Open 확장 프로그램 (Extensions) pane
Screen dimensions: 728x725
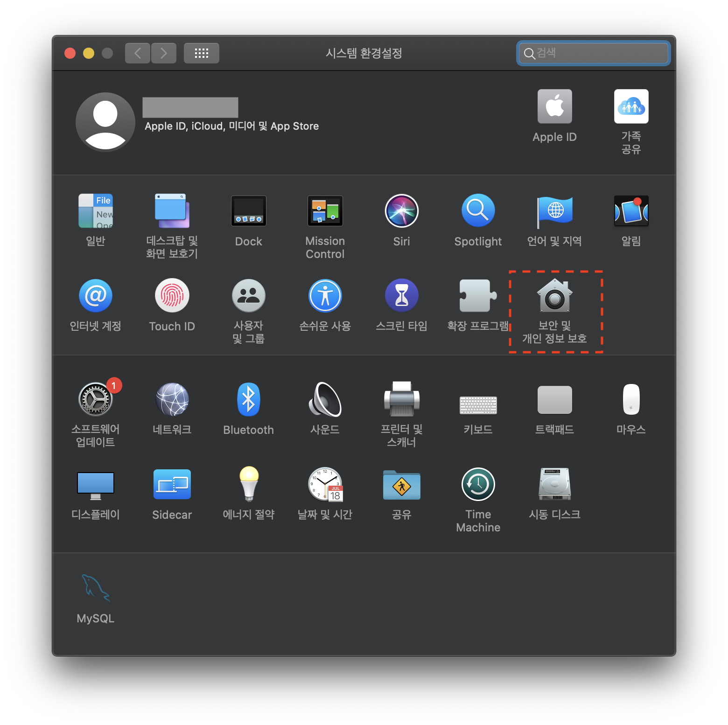478,296
